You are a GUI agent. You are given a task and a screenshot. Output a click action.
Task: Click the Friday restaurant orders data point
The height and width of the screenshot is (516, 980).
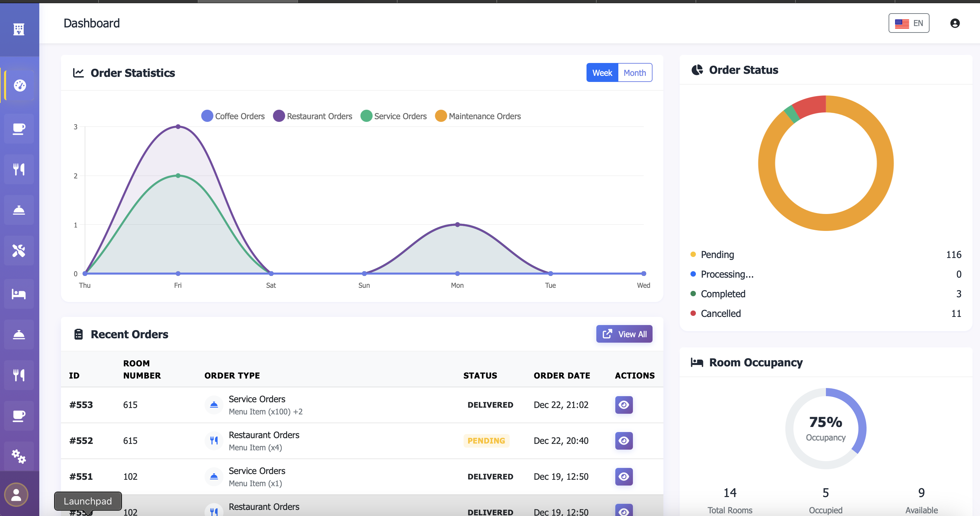pos(178,127)
